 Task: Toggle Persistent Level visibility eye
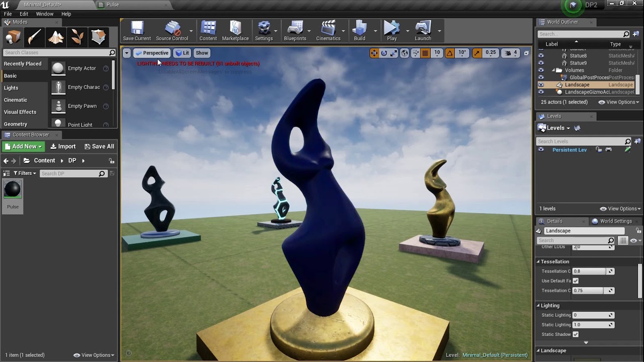tap(541, 150)
